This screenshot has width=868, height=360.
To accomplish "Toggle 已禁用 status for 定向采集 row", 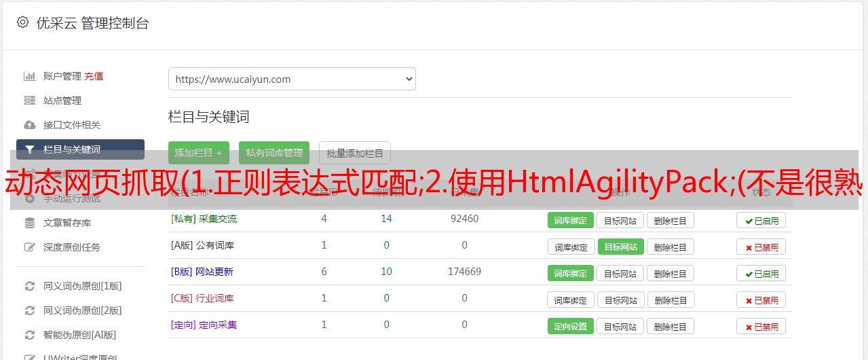I will coord(761,326).
